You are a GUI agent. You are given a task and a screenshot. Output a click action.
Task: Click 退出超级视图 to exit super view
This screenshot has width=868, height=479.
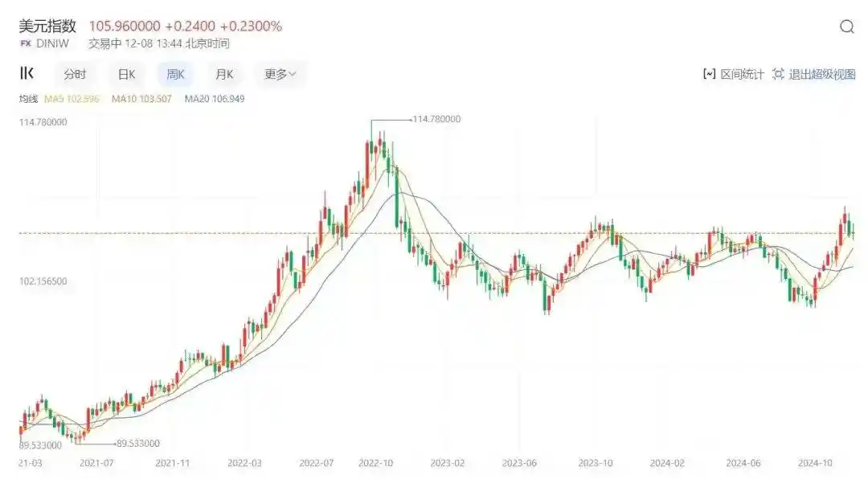coord(821,74)
